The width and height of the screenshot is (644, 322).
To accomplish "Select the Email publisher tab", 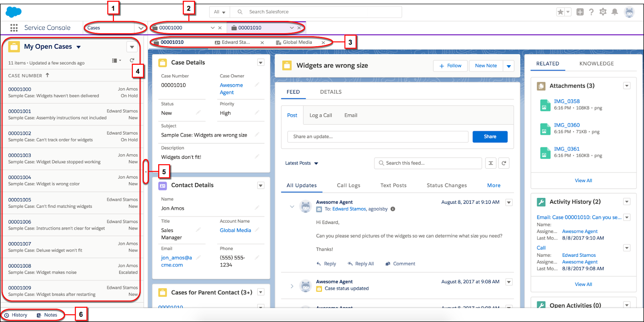I will click(x=351, y=115).
